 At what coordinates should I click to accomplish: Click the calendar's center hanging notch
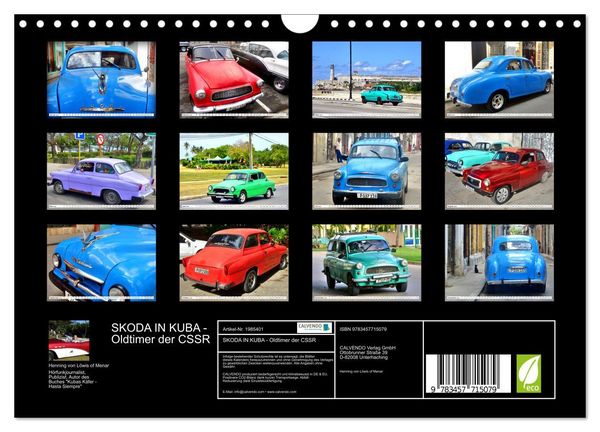[300, 23]
